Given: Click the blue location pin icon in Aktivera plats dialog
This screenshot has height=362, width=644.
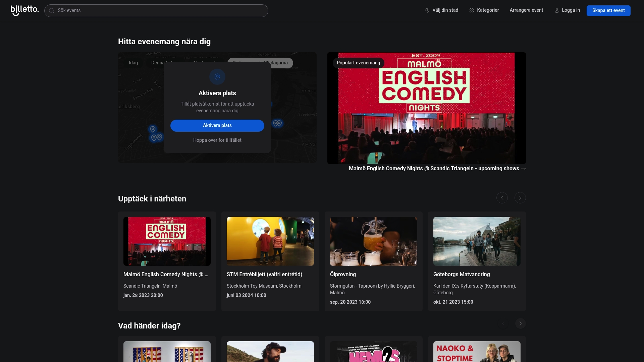Looking at the screenshot, I should click(x=217, y=76).
